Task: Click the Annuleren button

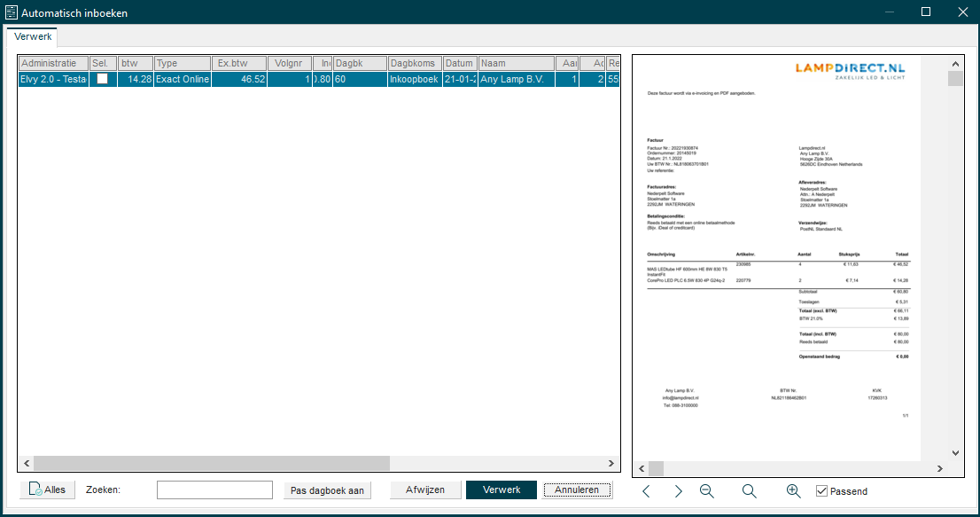Action: click(x=577, y=490)
